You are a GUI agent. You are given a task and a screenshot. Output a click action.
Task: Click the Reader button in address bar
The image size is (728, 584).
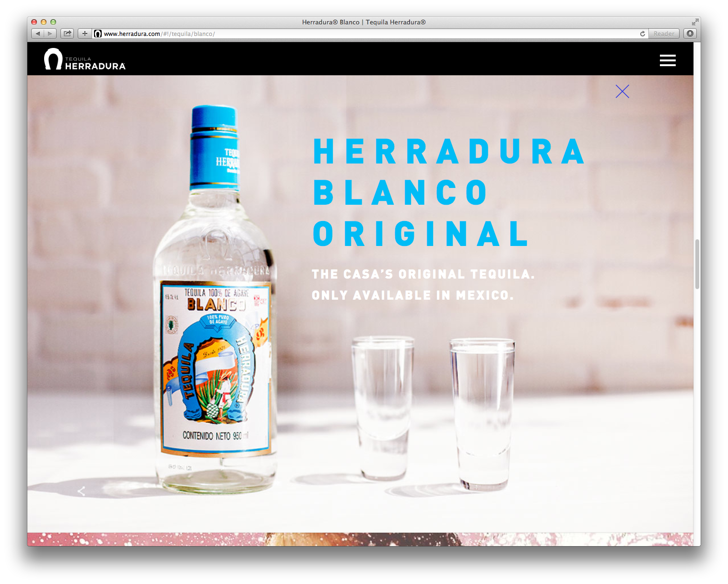pyautogui.click(x=664, y=34)
